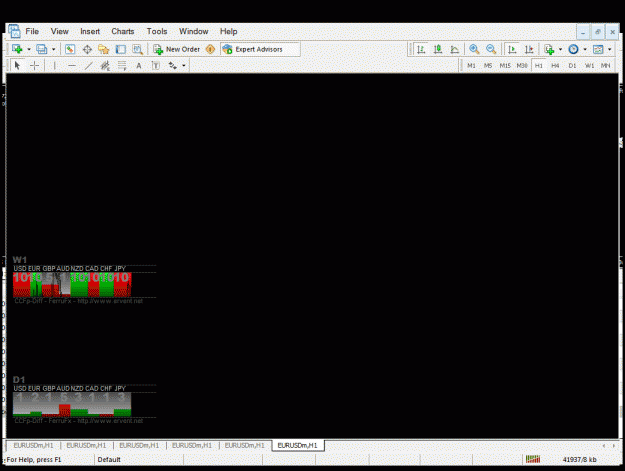Click the 41937/8 kb status text

point(580,459)
